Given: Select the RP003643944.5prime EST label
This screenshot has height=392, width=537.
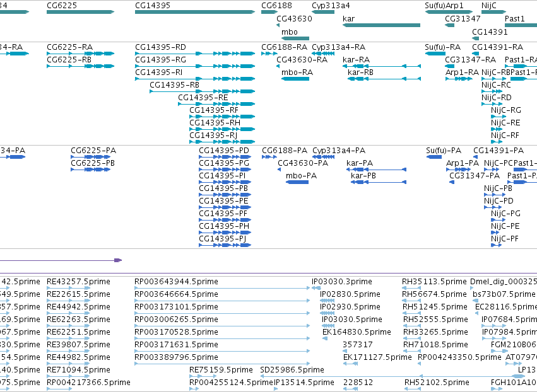Looking at the screenshot, I should coord(177,282).
